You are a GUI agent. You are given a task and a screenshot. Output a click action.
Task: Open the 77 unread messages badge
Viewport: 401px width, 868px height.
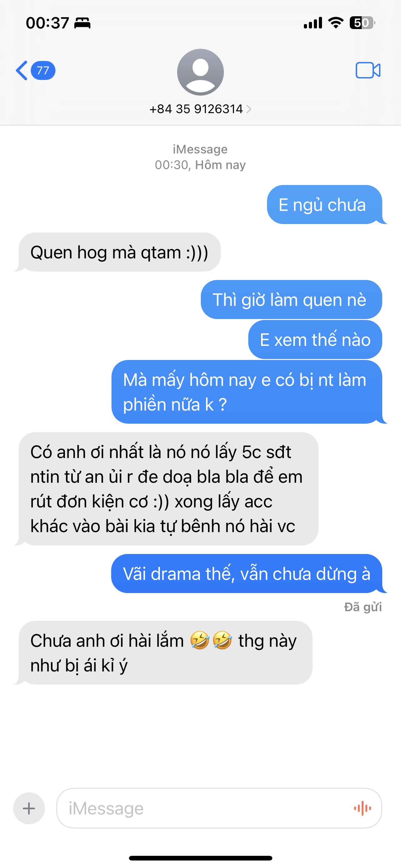43,70
